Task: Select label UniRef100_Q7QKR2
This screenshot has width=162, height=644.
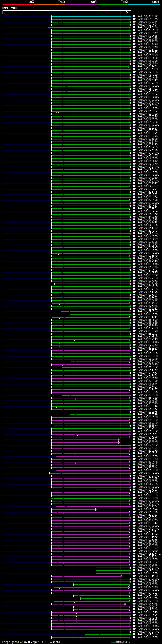Action: pos(145,300)
